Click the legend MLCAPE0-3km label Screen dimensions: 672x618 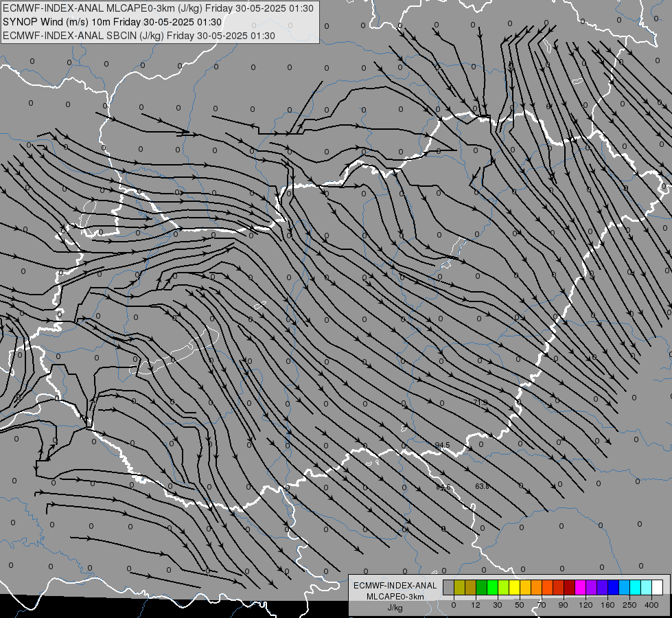click(x=395, y=597)
